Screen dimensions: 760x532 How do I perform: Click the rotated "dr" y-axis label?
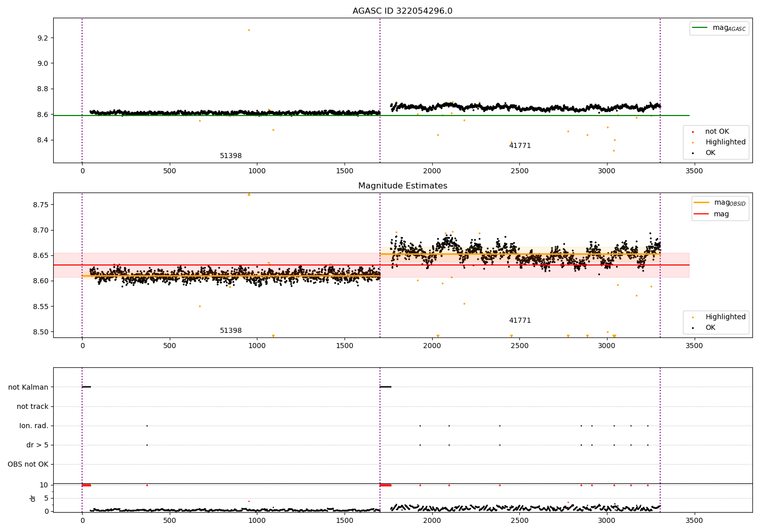coord(33,498)
